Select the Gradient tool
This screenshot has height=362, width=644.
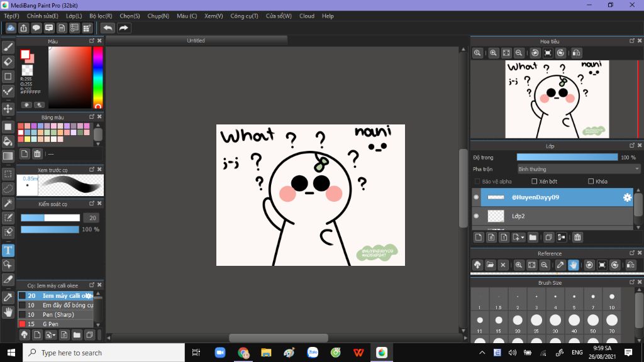coord(8,156)
